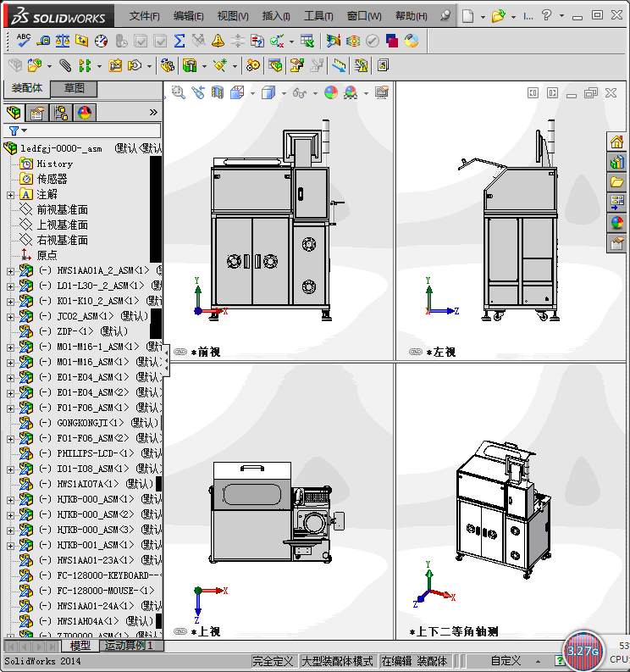Click the Insert Components icon
Viewport: 630px width, 672px height.
pos(34,65)
